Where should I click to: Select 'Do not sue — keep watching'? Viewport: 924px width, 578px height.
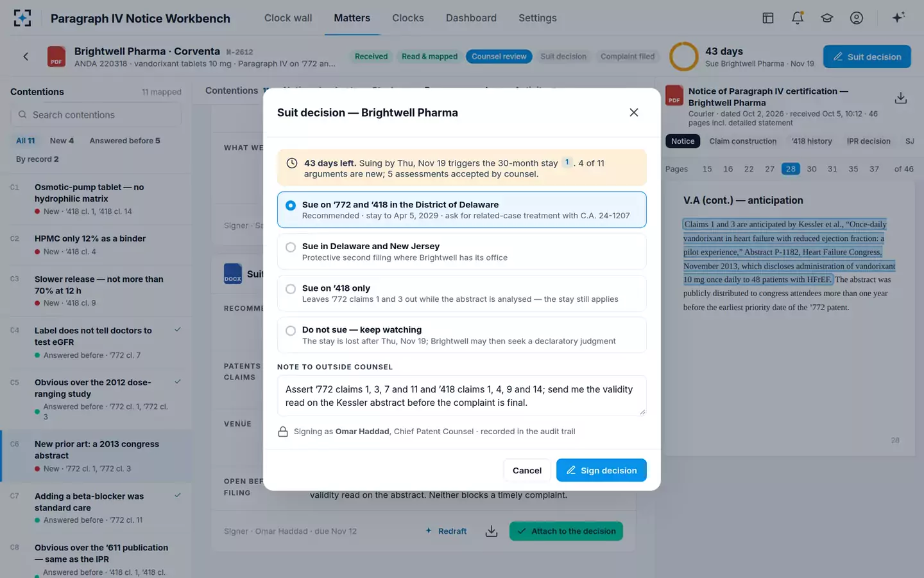[461, 335]
